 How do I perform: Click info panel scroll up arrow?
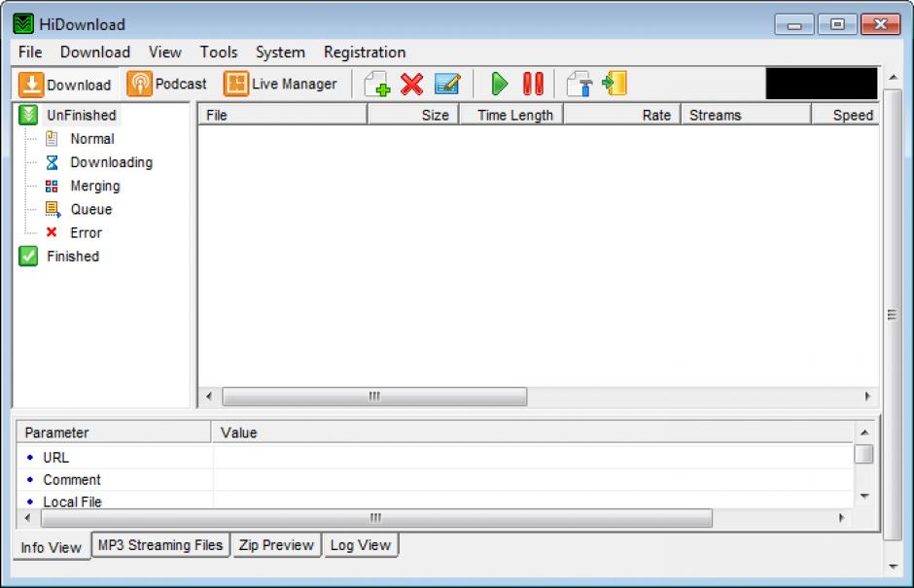pos(864,432)
